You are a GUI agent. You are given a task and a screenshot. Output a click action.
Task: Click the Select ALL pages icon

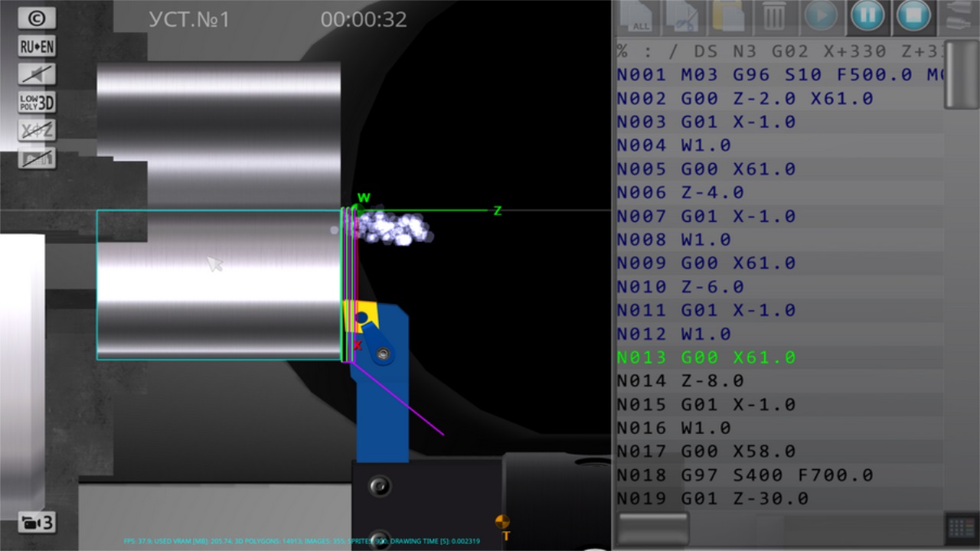(635, 16)
